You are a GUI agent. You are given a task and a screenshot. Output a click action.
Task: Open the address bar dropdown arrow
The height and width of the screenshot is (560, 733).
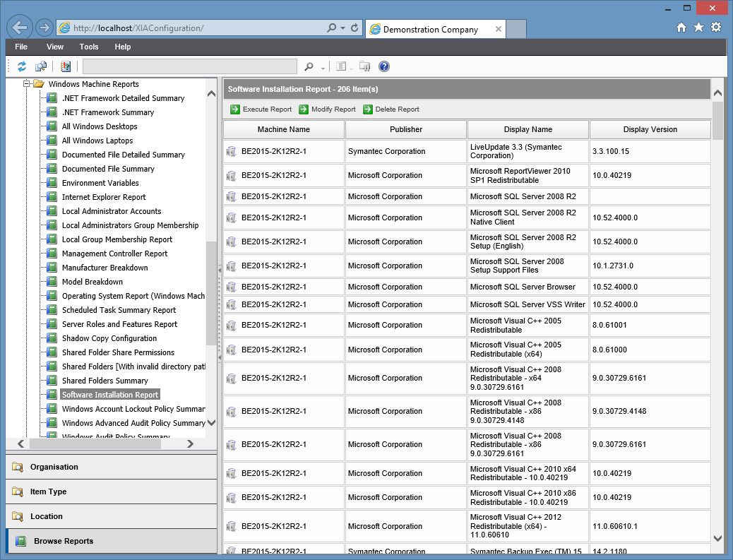click(342, 28)
